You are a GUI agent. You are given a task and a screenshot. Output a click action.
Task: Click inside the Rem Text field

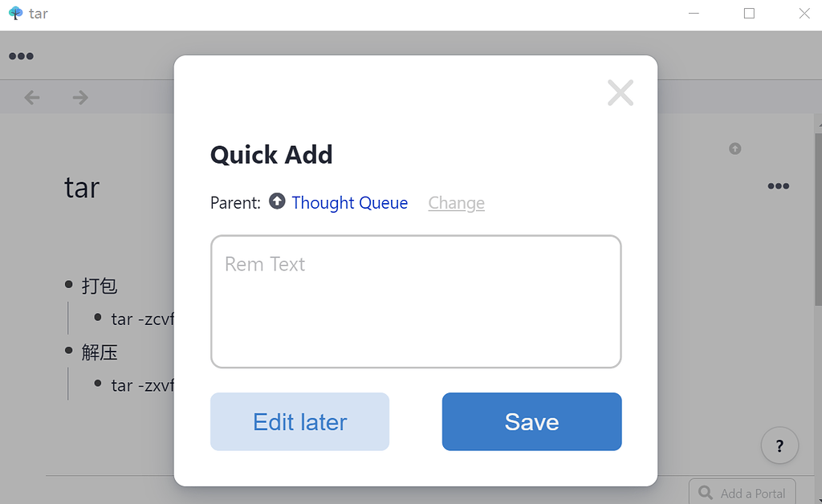pyautogui.click(x=415, y=301)
